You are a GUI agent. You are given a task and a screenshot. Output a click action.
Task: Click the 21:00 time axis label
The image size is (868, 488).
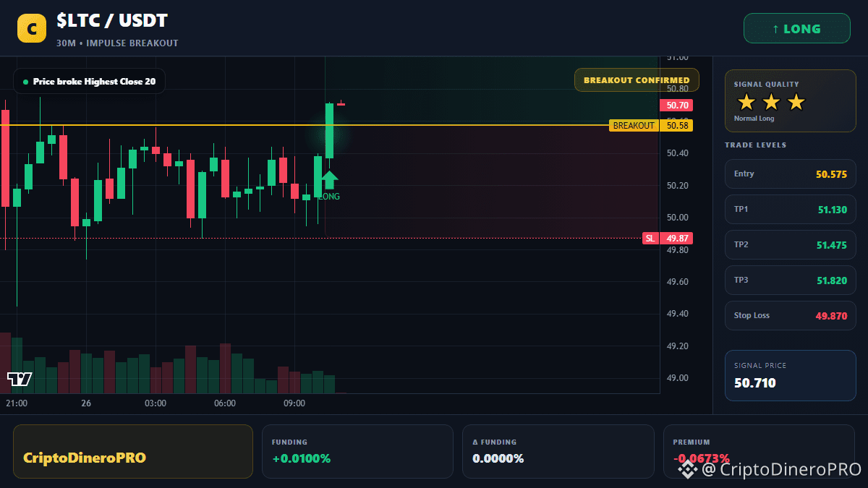tap(17, 403)
